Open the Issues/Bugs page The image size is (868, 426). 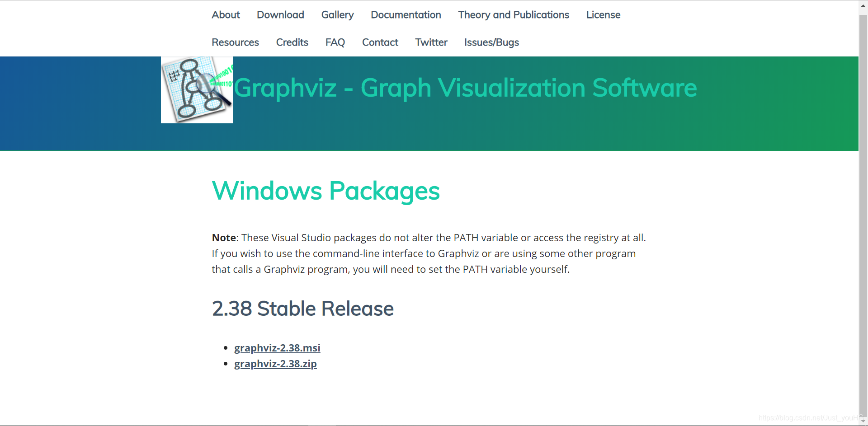click(491, 42)
